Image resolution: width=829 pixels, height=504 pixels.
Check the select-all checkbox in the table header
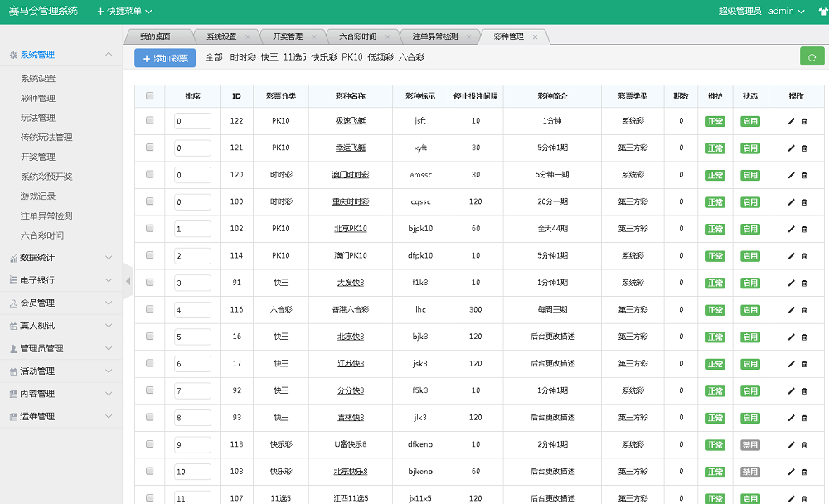(150, 96)
